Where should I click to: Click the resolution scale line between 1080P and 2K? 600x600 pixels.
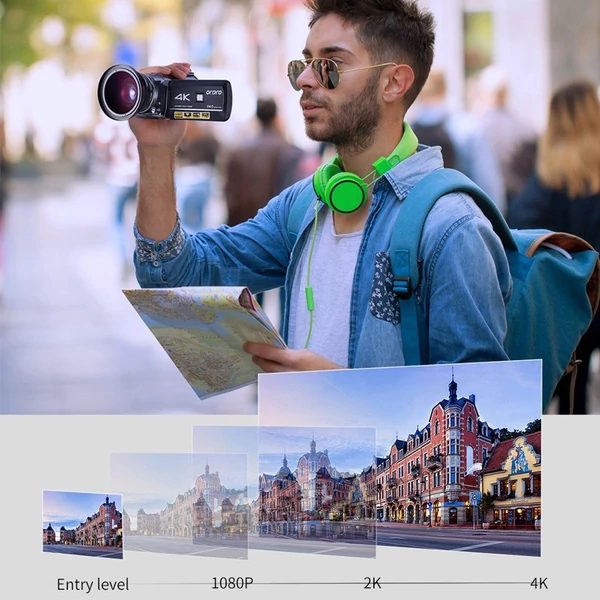308,584
